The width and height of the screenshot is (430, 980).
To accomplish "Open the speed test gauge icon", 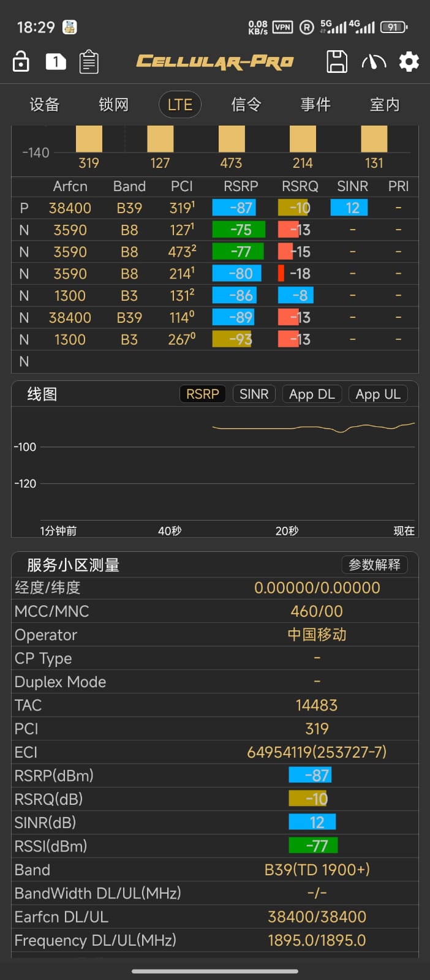I will point(374,62).
